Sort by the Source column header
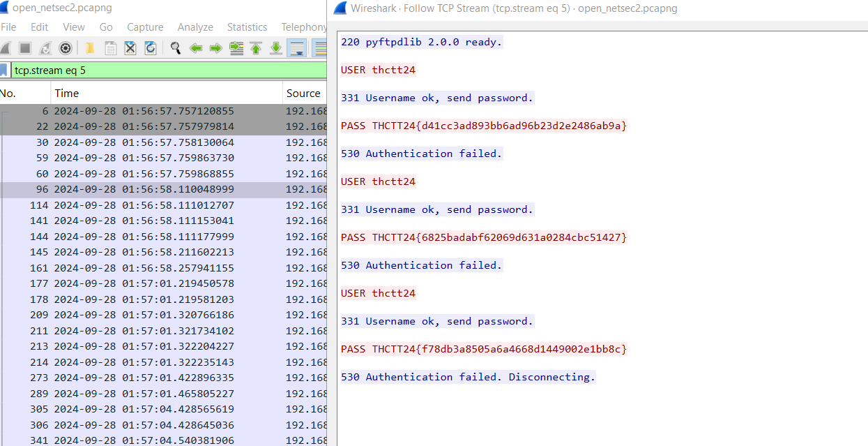The width and height of the screenshot is (868, 446). click(305, 93)
